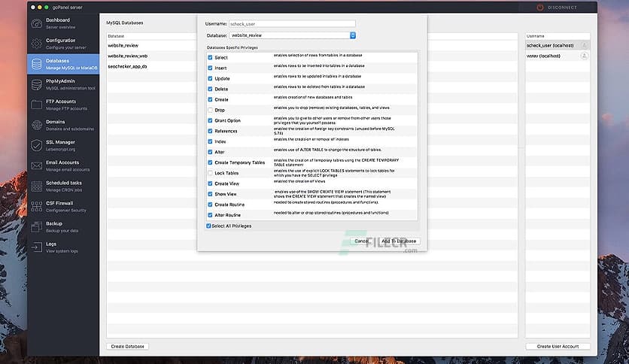The width and height of the screenshot is (629, 364).
Task: Click Create User Account button
Action: (x=558, y=347)
